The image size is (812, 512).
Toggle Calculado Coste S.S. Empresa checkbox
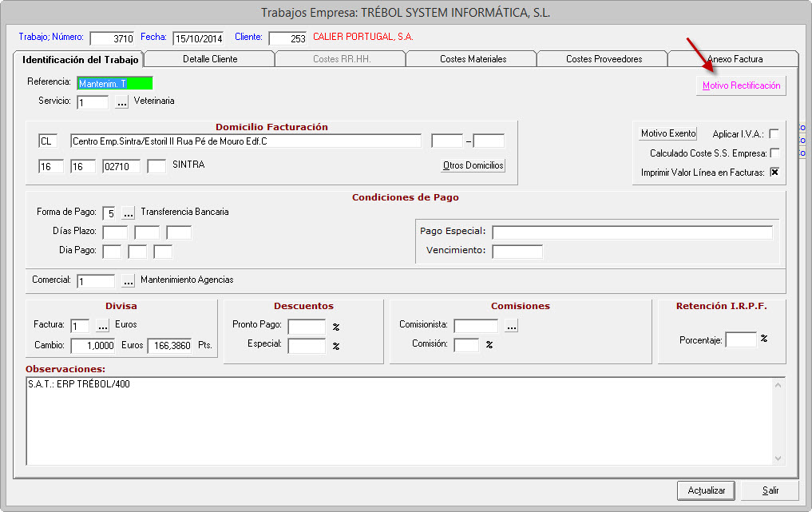(774, 153)
